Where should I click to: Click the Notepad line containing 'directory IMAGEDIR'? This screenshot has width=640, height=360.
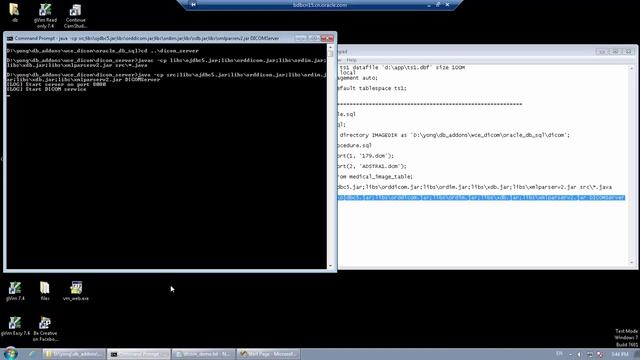pyautogui.click(x=454, y=135)
